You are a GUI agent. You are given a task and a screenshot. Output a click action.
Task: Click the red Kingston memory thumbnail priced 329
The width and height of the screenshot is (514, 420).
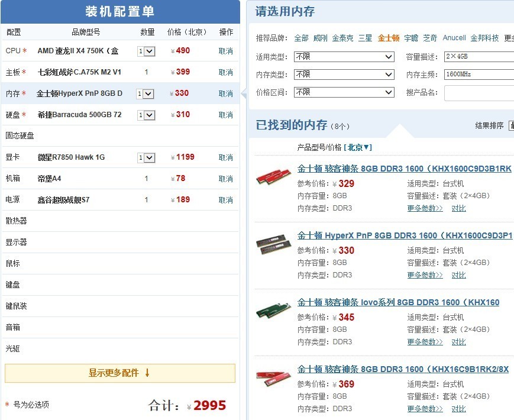tap(273, 177)
